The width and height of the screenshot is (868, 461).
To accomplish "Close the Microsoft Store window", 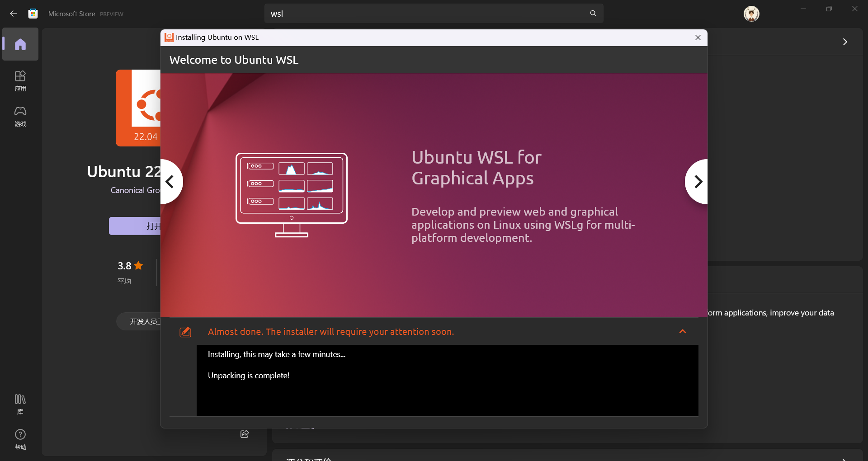I will coord(855,9).
